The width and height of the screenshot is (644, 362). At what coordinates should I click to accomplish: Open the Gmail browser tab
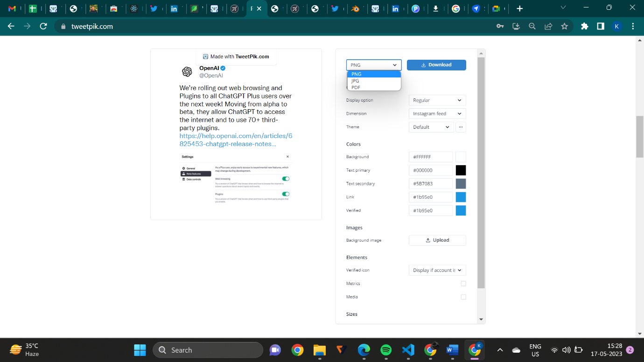12,8
